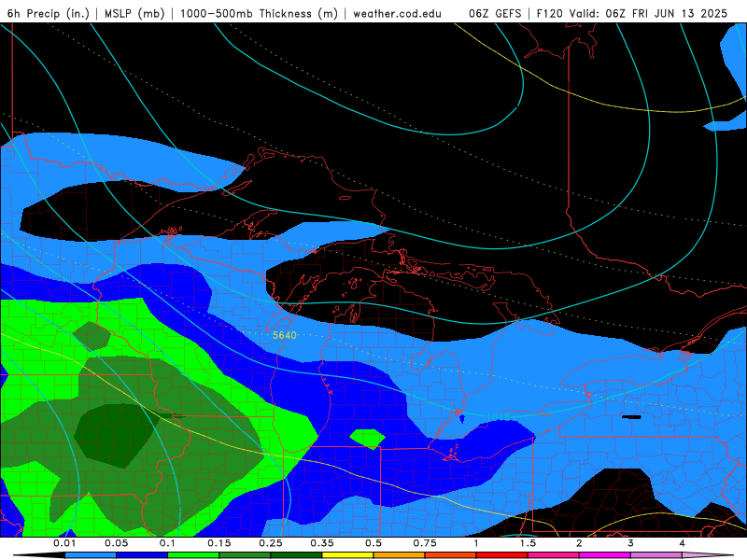
Task: Click the yellow 0.35–0.5 legend swatch
Action: [x=347, y=555]
